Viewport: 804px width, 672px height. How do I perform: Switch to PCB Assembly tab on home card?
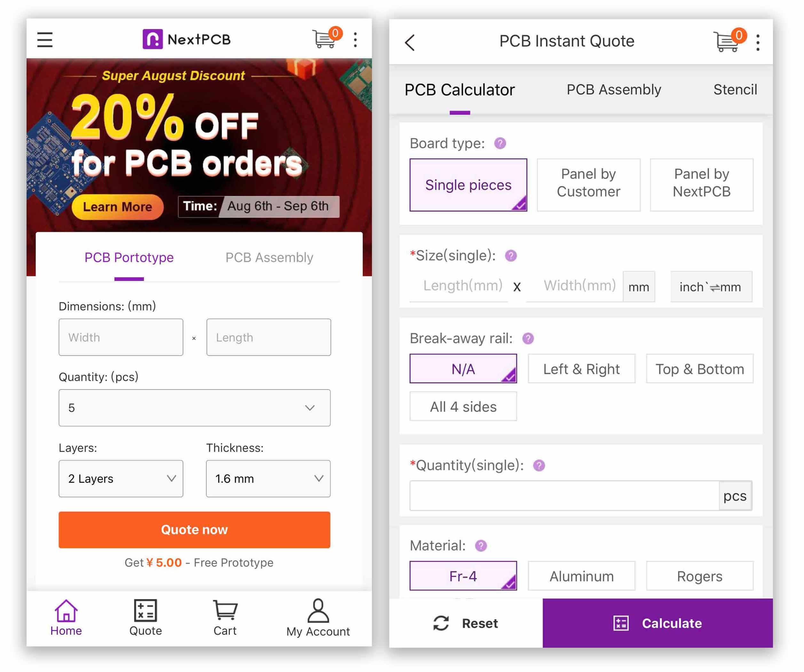point(269,258)
